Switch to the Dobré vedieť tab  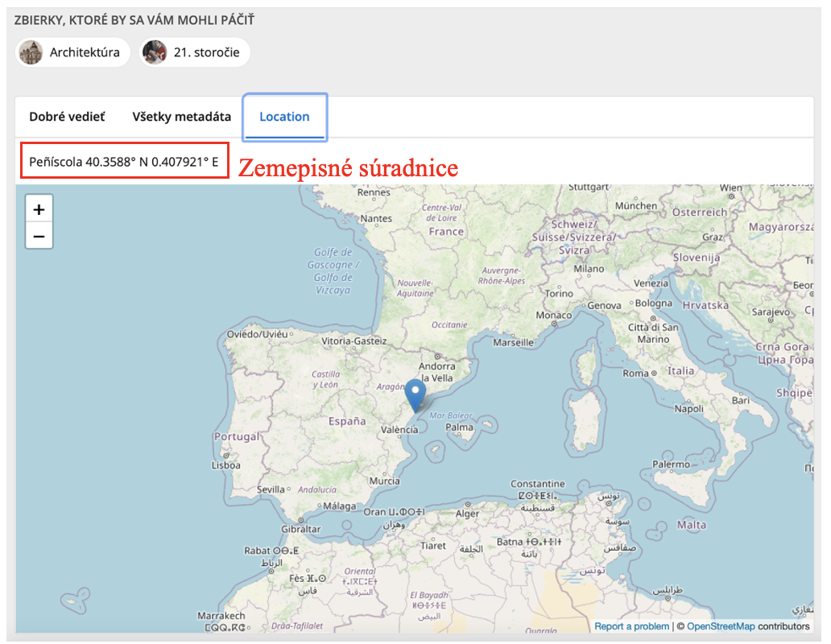67,117
